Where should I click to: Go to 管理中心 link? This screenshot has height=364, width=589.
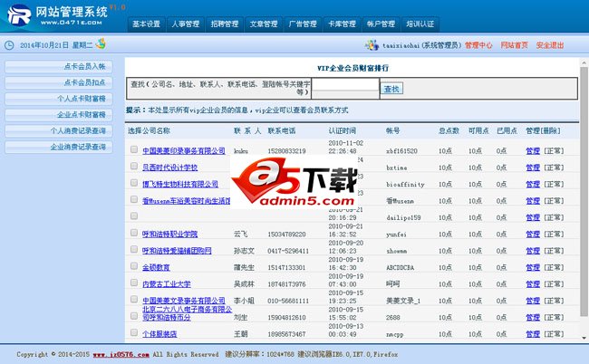point(478,45)
